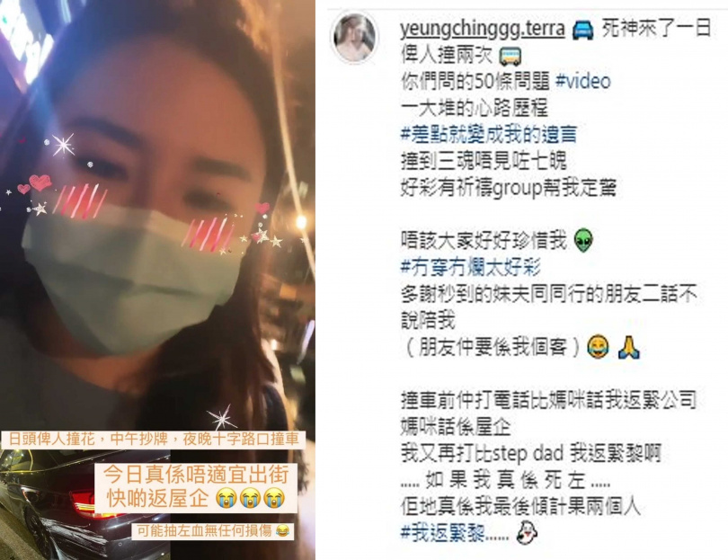Open the hashtag #差點就變成我的遺言

tap(489, 135)
